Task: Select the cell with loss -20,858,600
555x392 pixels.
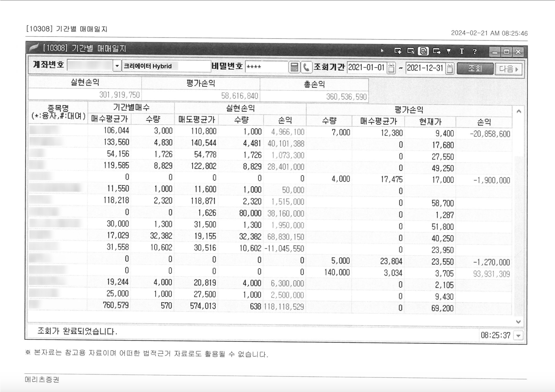Action: coord(484,134)
